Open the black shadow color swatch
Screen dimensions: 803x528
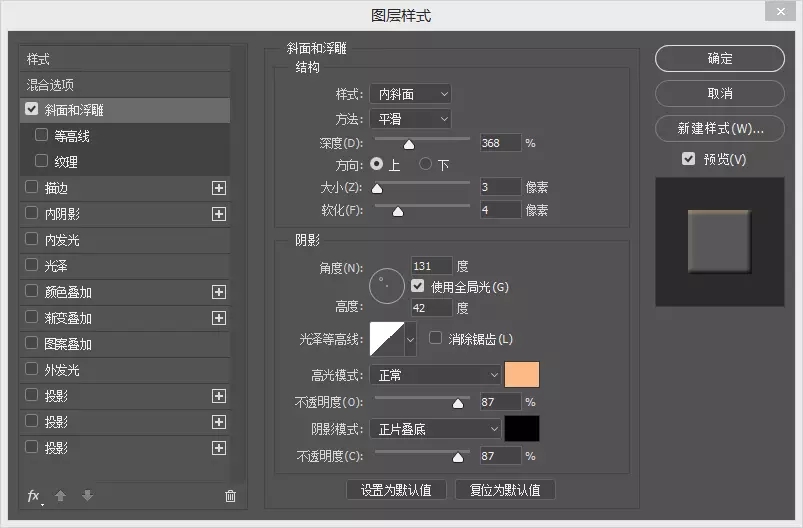click(x=522, y=428)
